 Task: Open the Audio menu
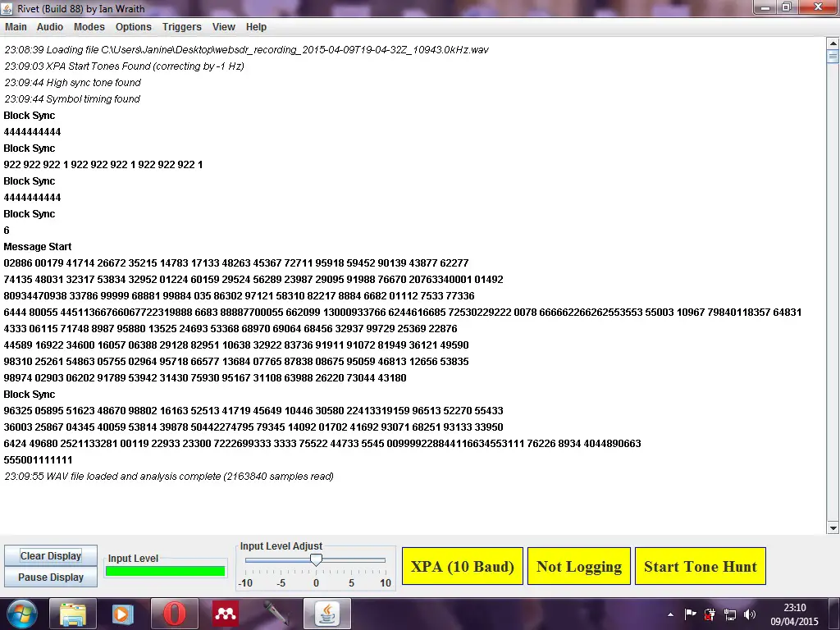click(50, 27)
